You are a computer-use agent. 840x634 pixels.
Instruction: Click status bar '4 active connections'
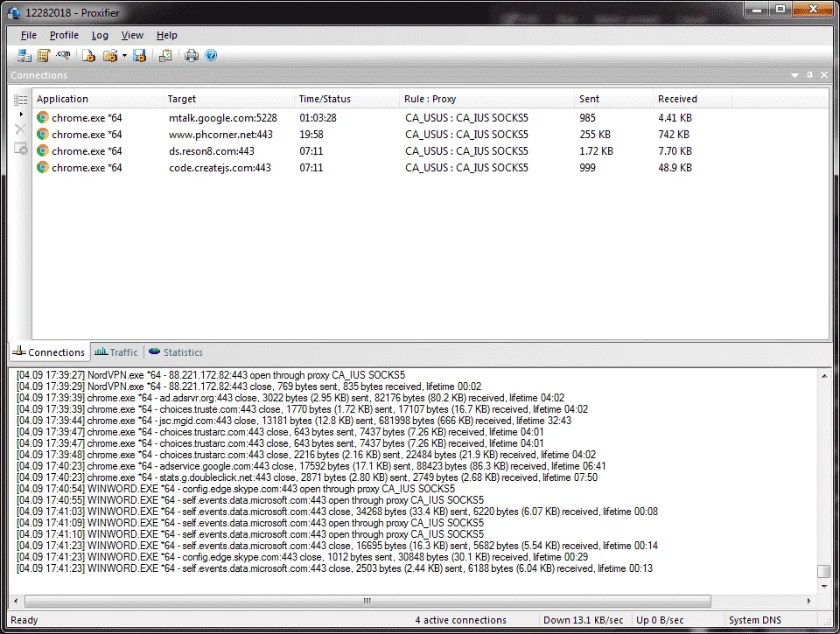coord(460,619)
